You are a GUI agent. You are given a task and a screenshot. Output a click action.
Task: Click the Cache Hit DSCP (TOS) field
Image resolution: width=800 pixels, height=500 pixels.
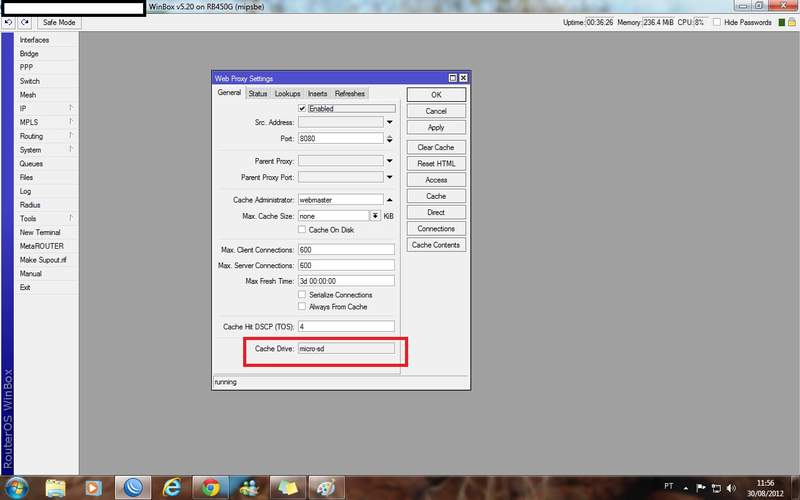pyautogui.click(x=346, y=327)
